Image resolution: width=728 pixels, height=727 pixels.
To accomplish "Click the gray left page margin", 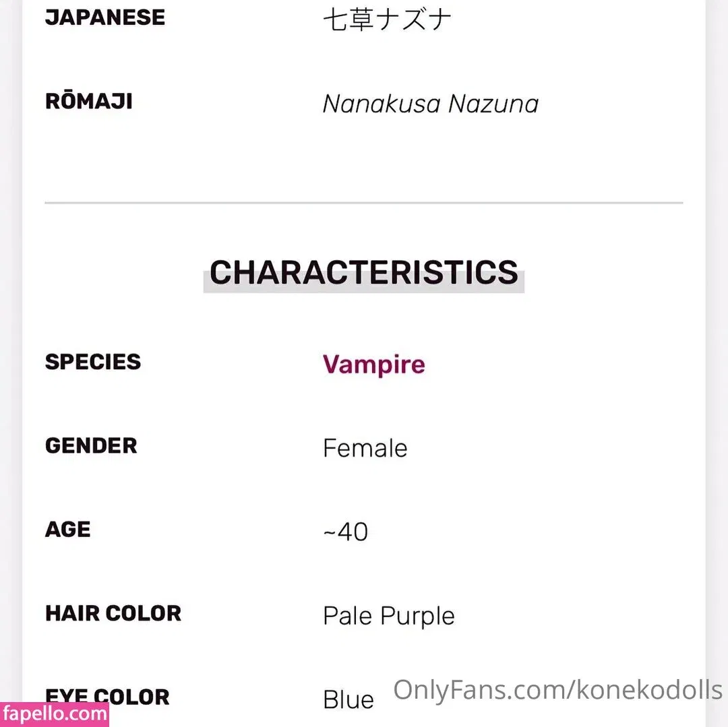I will pyautogui.click(x=10, y=337).
